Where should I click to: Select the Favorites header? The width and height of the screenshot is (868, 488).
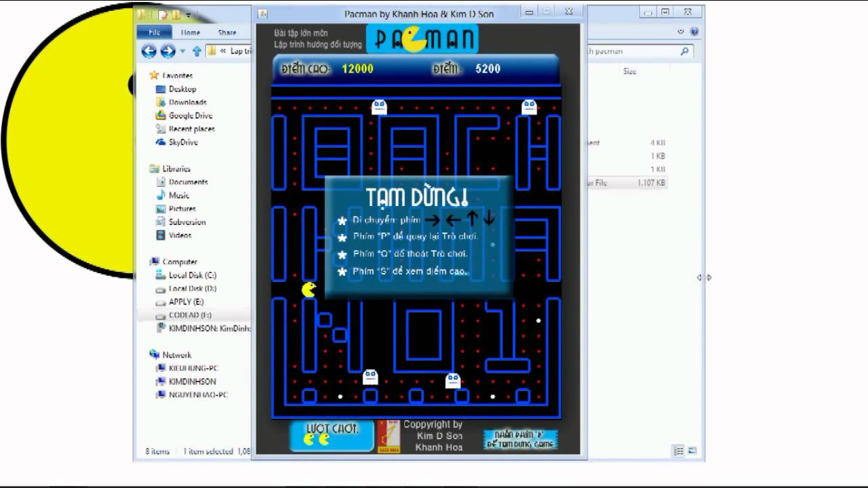click(172, 75)
